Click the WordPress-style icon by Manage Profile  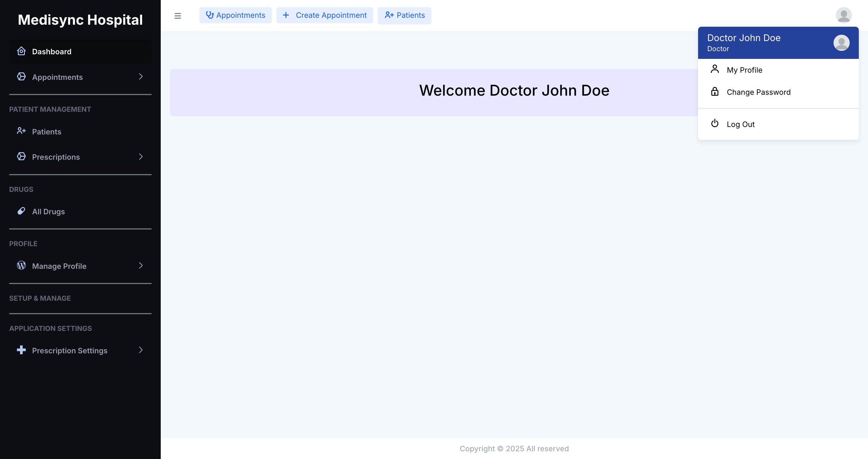(21, 265)
